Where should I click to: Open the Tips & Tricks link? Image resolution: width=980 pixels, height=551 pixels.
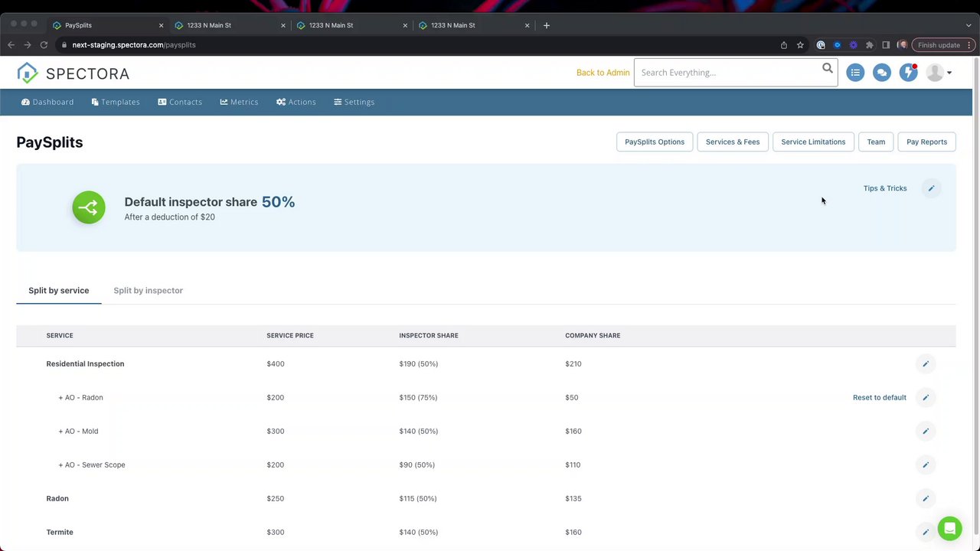coord(885,188)
